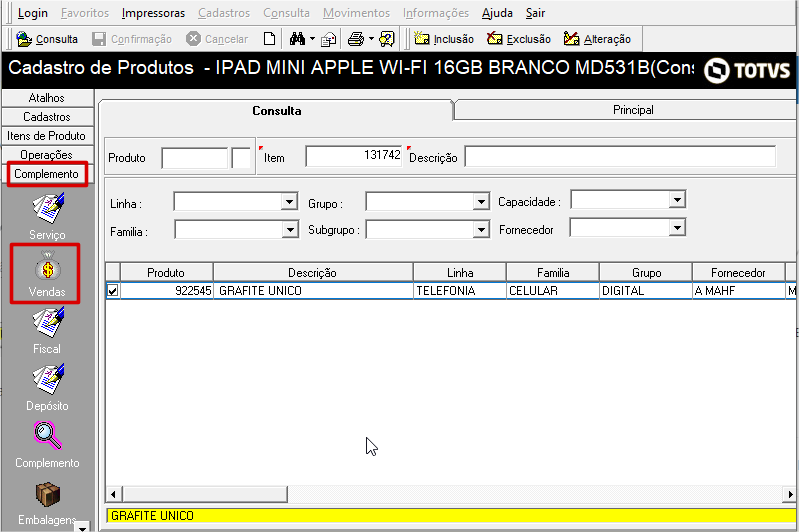
Task: Click the Confirmação save icon
Action: tap(99, 39)
